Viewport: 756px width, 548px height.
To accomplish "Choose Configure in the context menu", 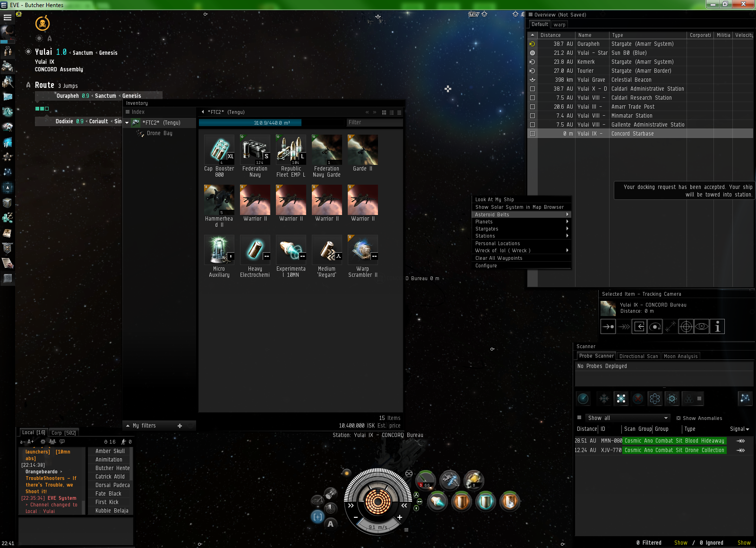I will 522,265.
